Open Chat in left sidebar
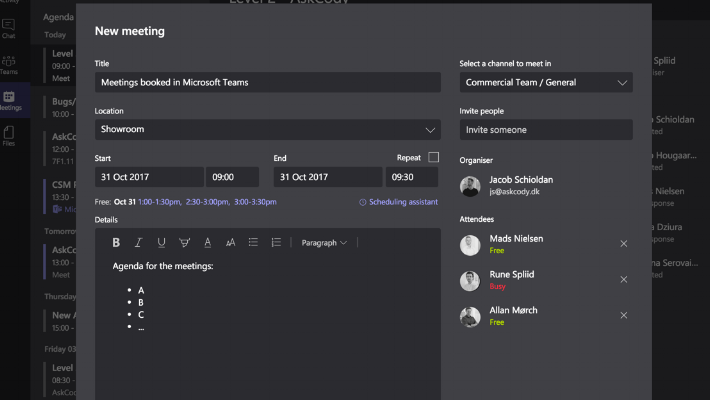This screenshot has height=400, width=710. coord(8,28)
